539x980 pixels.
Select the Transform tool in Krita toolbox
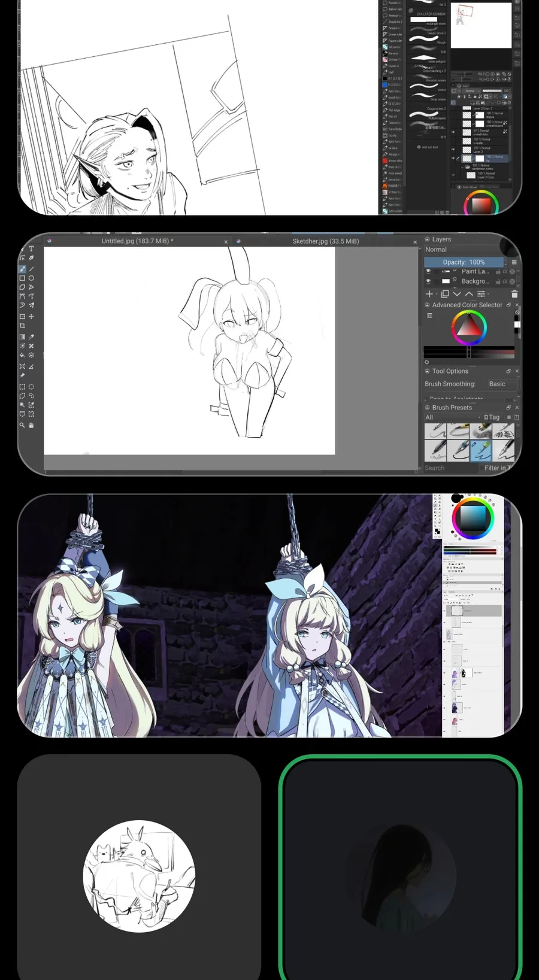click(22, 317)
